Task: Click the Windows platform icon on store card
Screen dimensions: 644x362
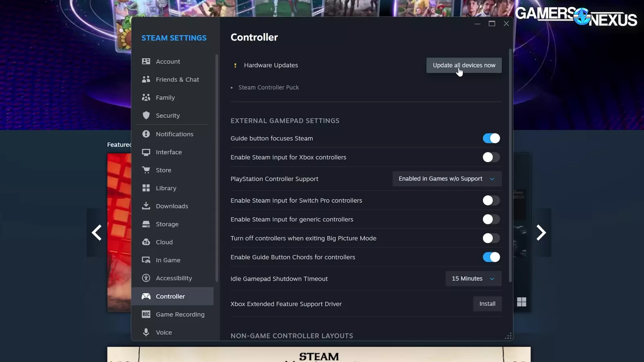Action: [x=522, y=302]
